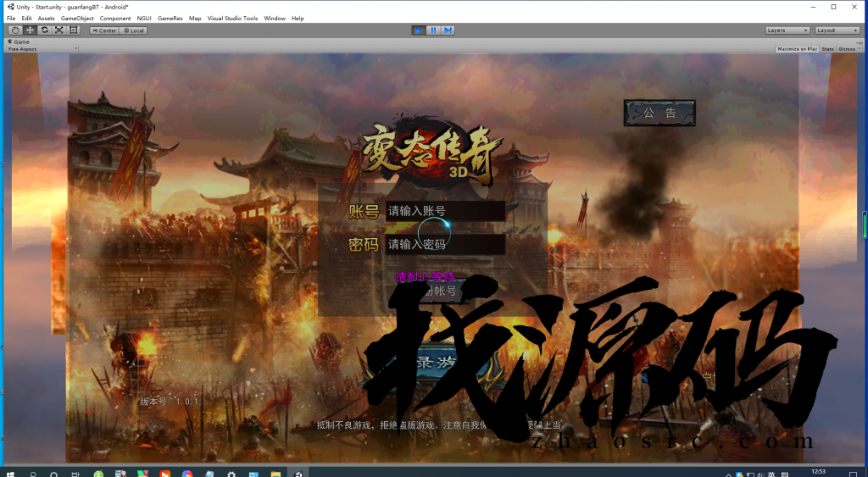Image resolution: width=868 pixels, height=477 pixels.
Task: Open Settings gear from taskbar
Action: pyautogui.click(x=231, y=474)
